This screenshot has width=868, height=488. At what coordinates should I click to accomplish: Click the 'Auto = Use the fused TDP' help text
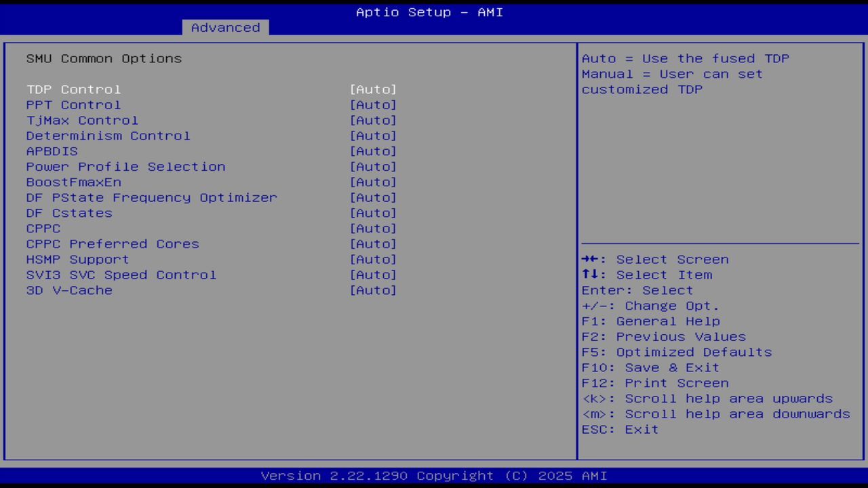[x=686, y=58]
